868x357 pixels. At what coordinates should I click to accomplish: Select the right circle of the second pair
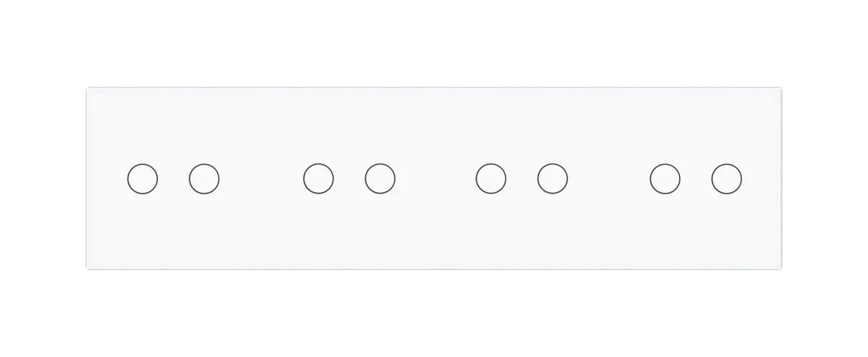pyautogui.click(x=380, y=178)
